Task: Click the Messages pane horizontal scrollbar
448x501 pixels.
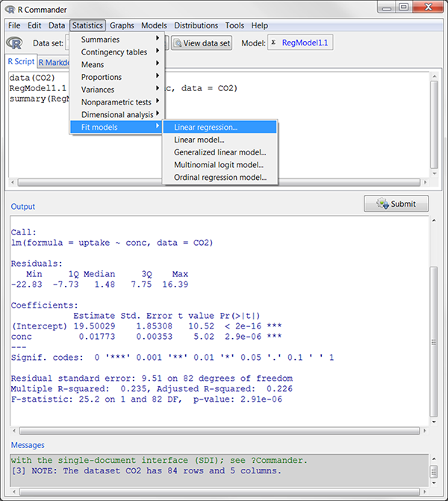Action: pyautogui.click(x=220, y=491)
